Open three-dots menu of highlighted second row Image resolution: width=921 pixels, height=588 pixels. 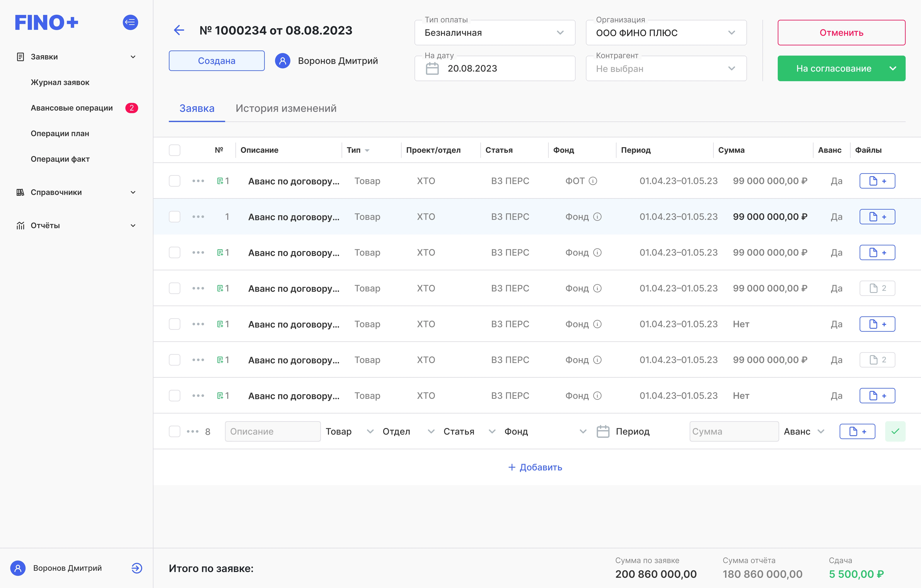coord(198,217)
